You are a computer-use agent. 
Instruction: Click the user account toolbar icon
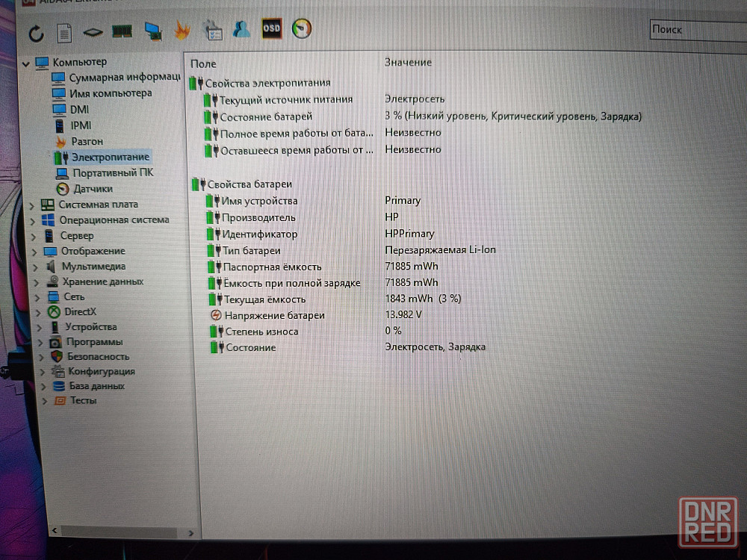click(241, 30)
